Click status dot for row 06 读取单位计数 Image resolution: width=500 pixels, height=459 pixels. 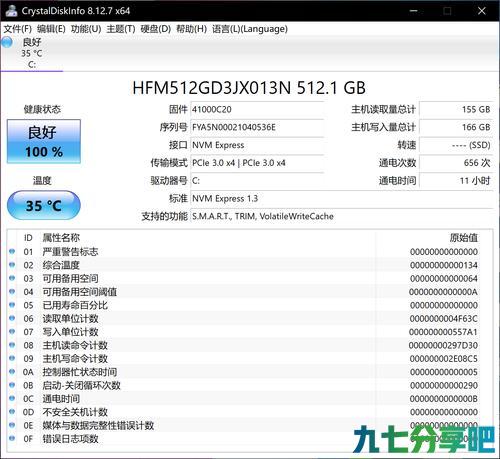pos(12,318)
